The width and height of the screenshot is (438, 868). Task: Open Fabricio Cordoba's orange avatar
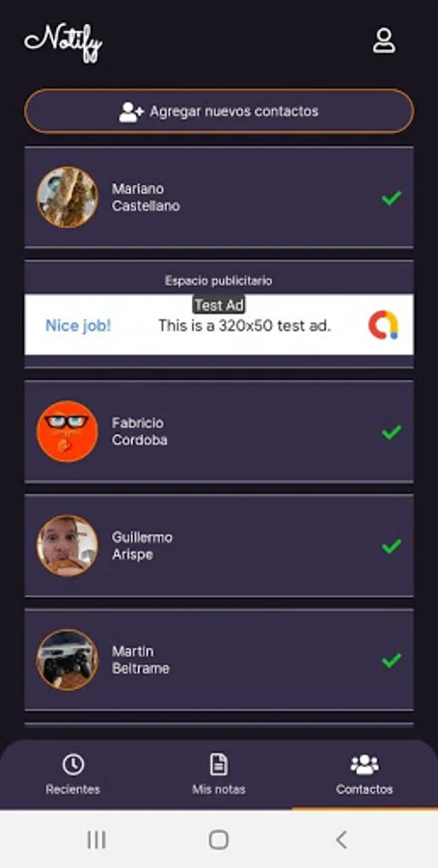[67, 431]
